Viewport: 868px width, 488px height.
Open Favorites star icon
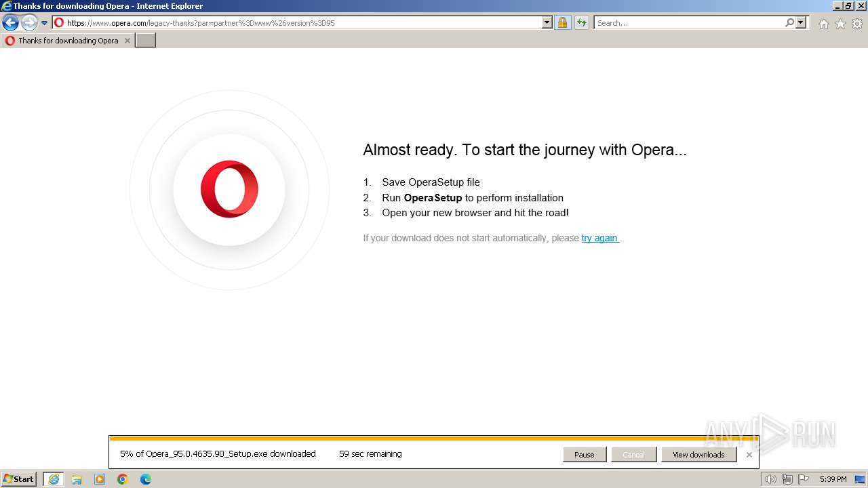coord(840,24)
